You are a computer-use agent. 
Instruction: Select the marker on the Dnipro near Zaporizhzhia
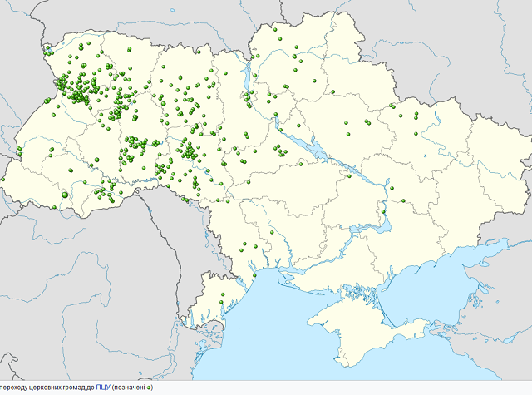click(384, 212)
